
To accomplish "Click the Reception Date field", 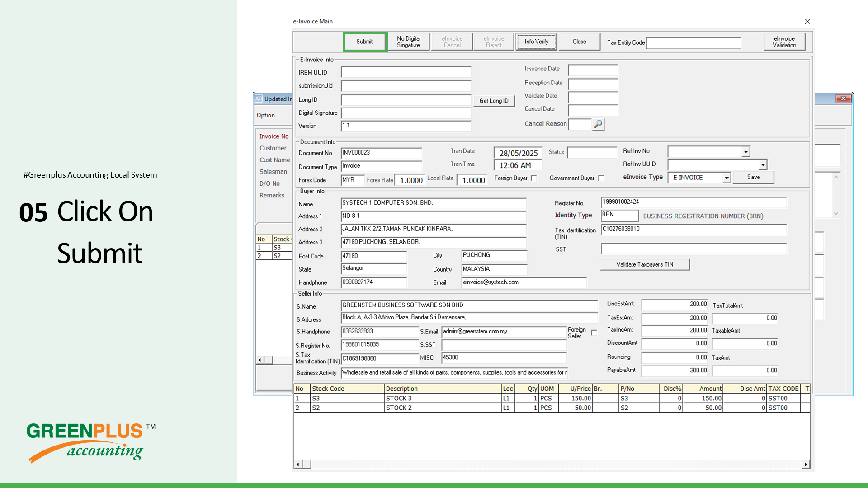I will click(x=593, y=84).
